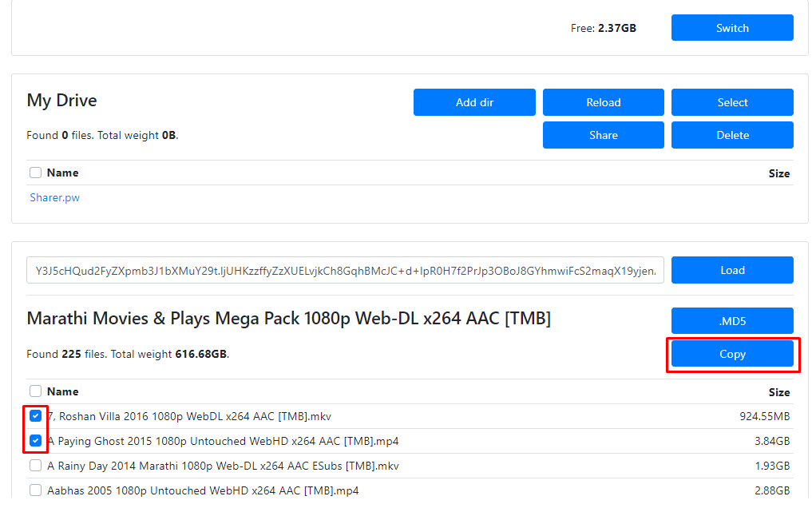
Task: Click the Switch button
Action: coord(731,28)
